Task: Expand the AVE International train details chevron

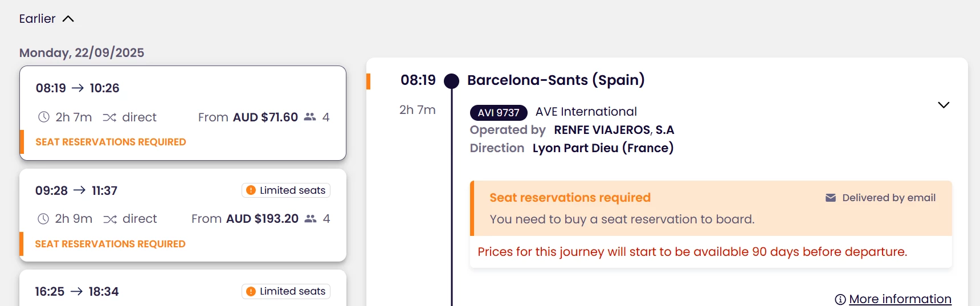Action: pyautogui.click(x=944, y=105)
